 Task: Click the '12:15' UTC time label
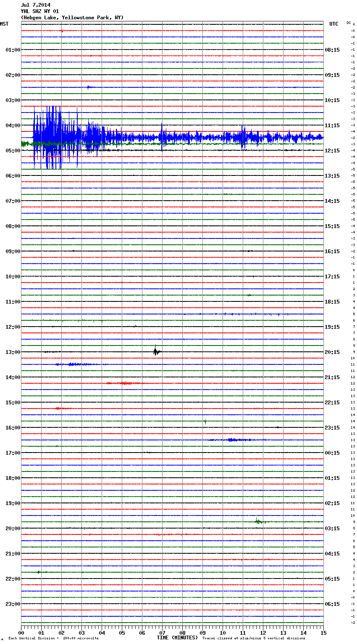pos(332,151)
